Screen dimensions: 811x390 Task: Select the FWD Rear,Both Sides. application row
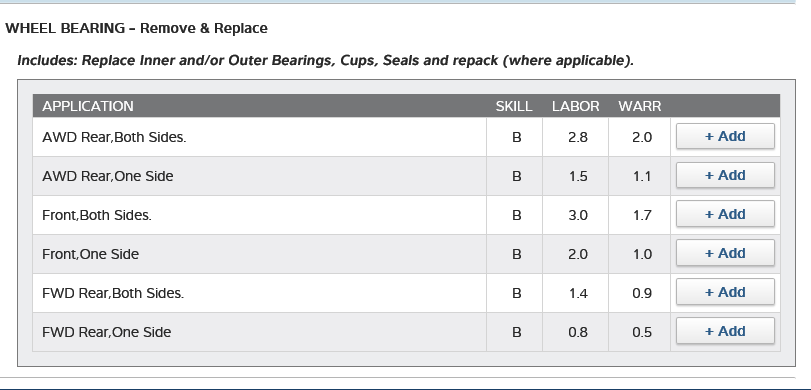[x=406, y=293]
